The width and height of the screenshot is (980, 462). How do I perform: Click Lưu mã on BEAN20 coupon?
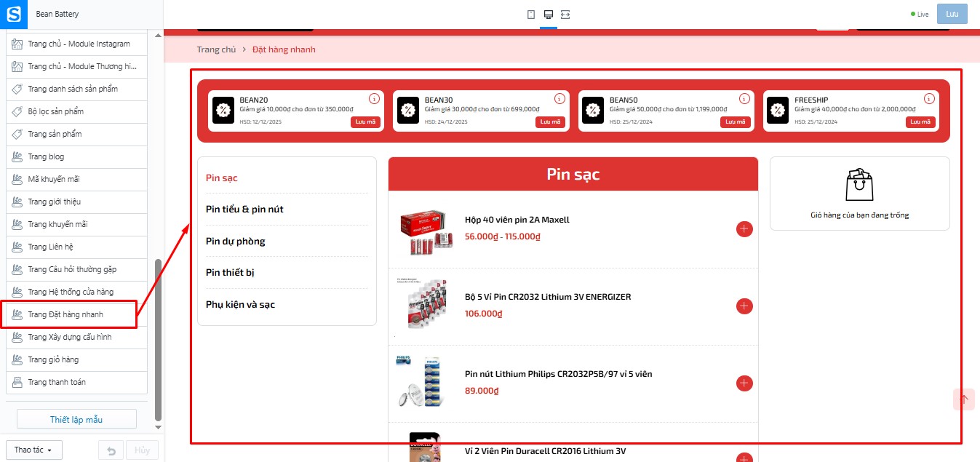[365, 122]
